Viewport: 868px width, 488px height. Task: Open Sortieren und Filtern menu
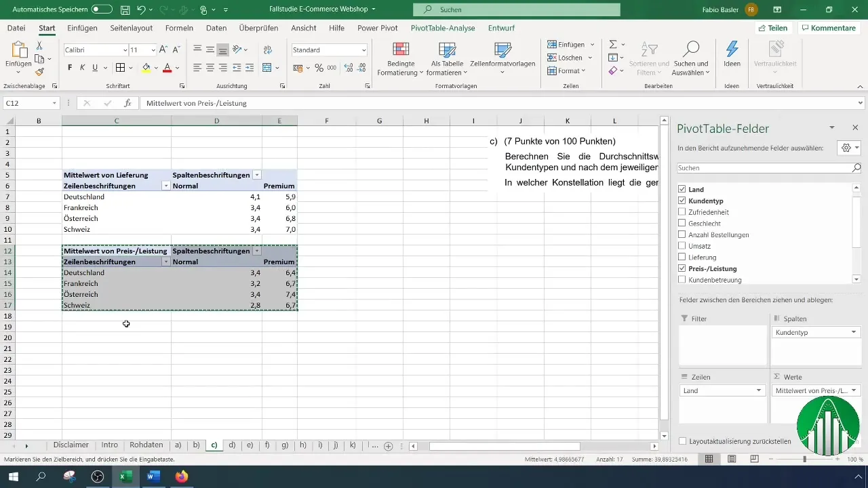click(x=649, y=59)
